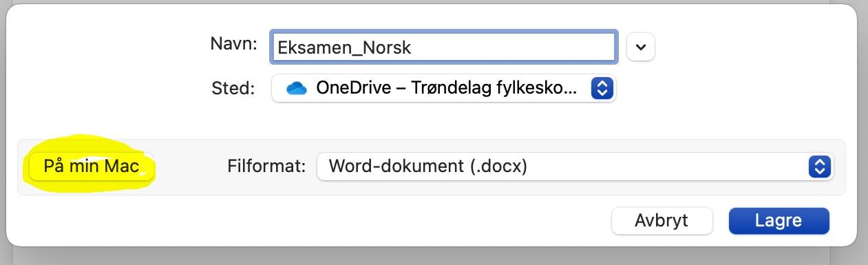
Task: Click the Lagre button
Action: click(779, 221)
